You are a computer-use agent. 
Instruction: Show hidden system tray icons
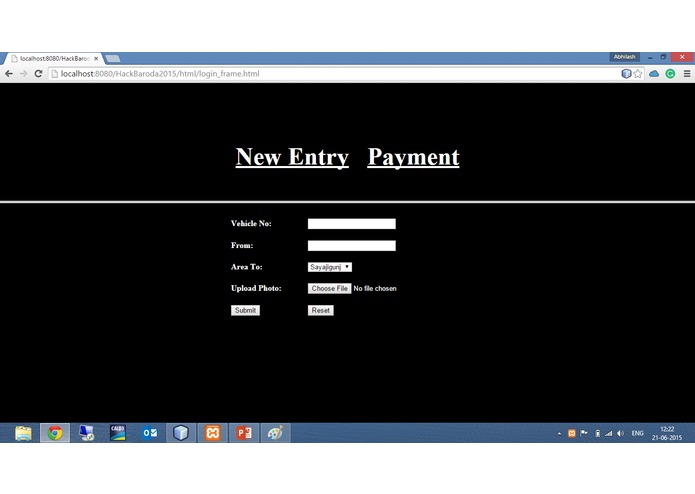click(x=559, y=433)
